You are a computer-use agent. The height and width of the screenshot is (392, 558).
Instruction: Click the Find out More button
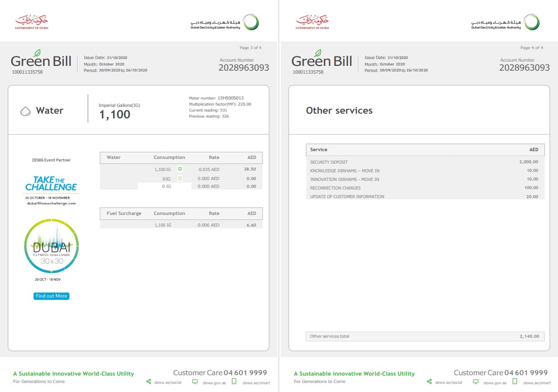click(x=51, y=296)
